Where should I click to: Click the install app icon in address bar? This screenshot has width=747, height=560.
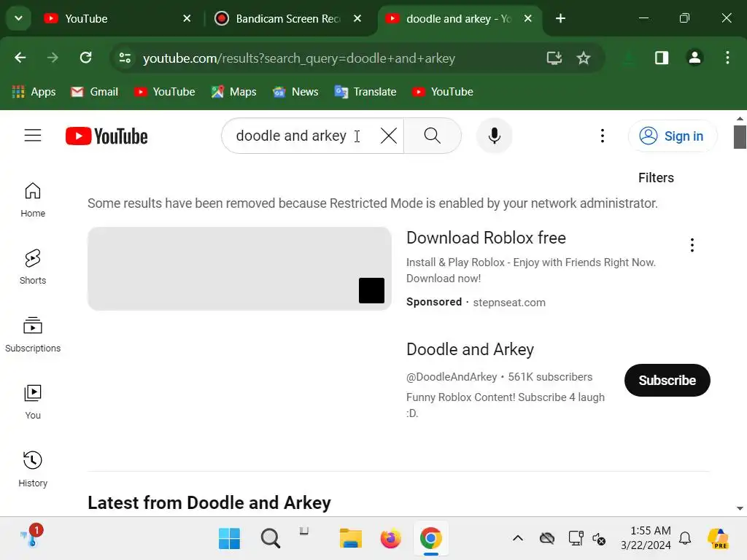click(x=554, y=58)
